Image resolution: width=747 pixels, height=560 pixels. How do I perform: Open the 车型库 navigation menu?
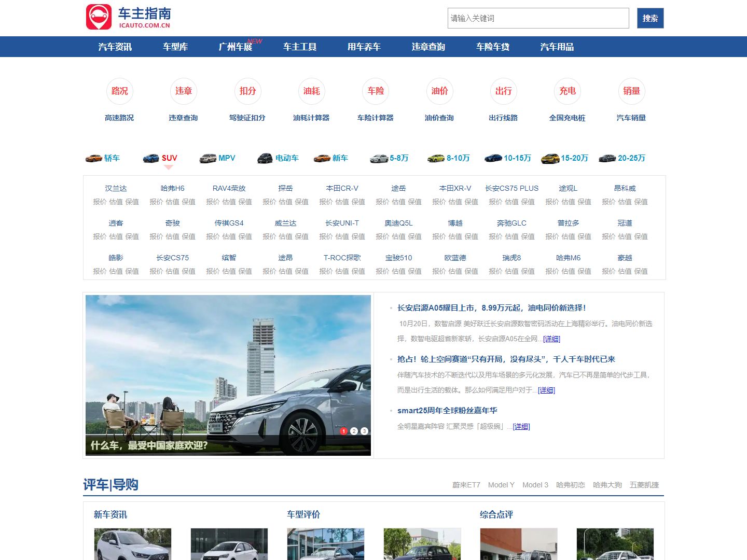(175, 47)
